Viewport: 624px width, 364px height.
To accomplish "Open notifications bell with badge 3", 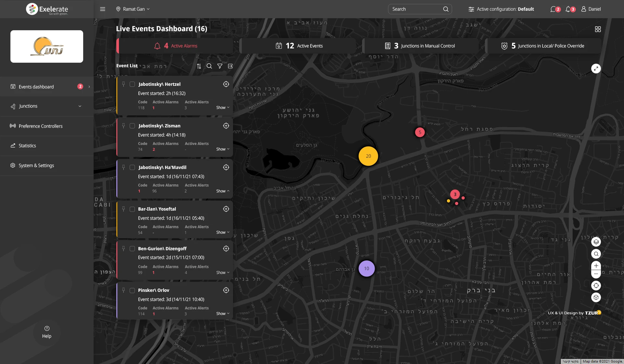I will tap(570, 9).
